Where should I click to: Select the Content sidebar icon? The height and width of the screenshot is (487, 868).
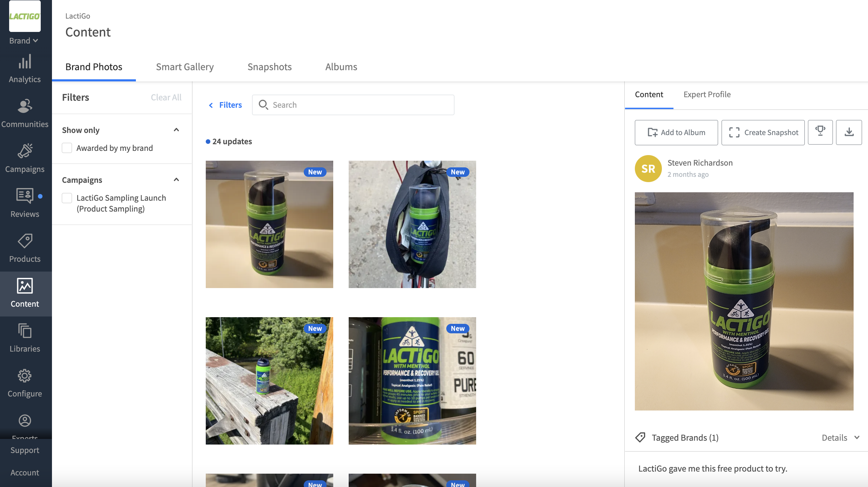[x=25, y=293]
